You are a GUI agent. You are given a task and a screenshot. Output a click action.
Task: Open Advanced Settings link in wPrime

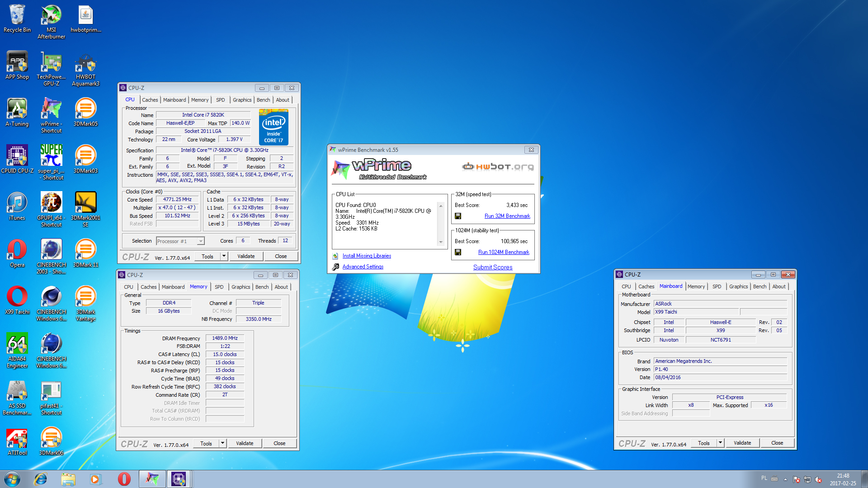tap(363, 267)
